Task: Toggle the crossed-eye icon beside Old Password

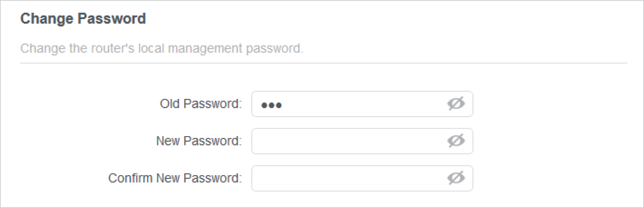Action: (x=456, y=104)
